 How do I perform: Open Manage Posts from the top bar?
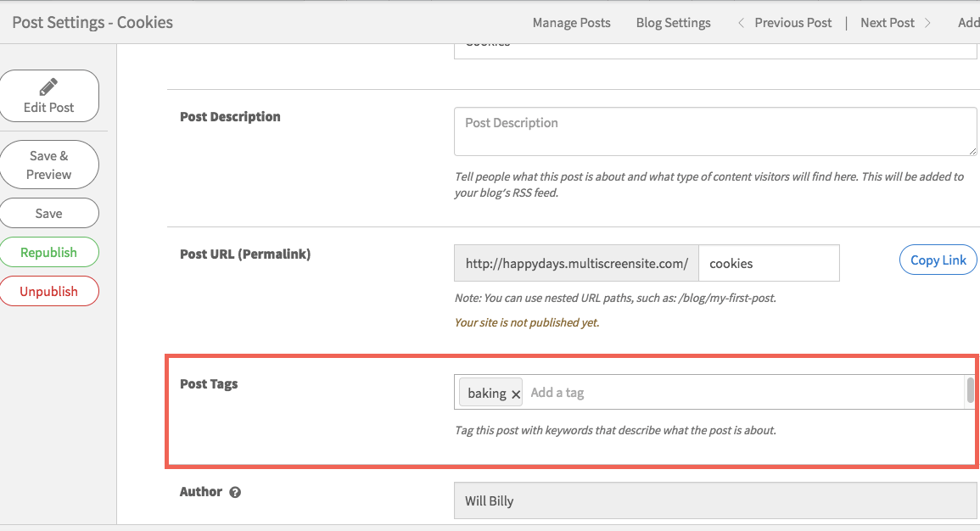[571, 22]
